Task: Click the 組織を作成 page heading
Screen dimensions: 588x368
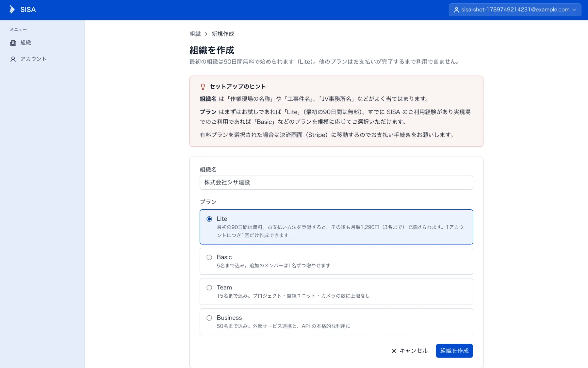Action: tap(212, 50)
